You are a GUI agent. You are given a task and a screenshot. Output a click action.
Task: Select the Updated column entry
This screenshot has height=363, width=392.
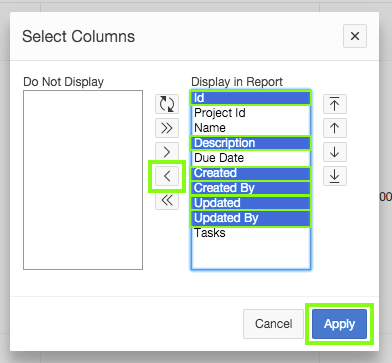tap(251, 203)
